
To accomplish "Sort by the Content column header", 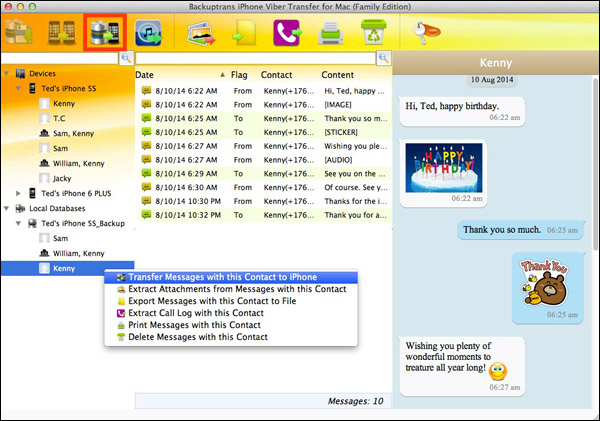I will 338,75.
